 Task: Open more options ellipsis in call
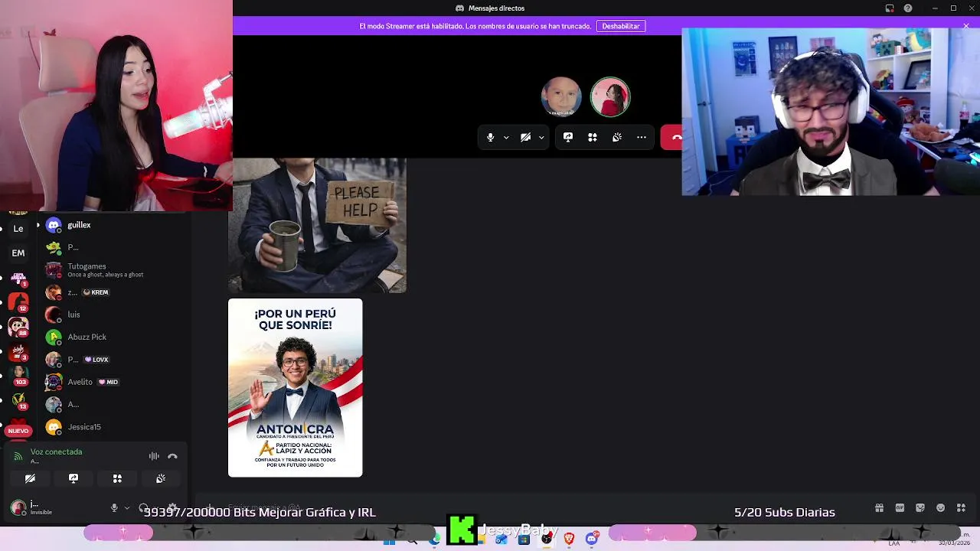click(642, 137)
